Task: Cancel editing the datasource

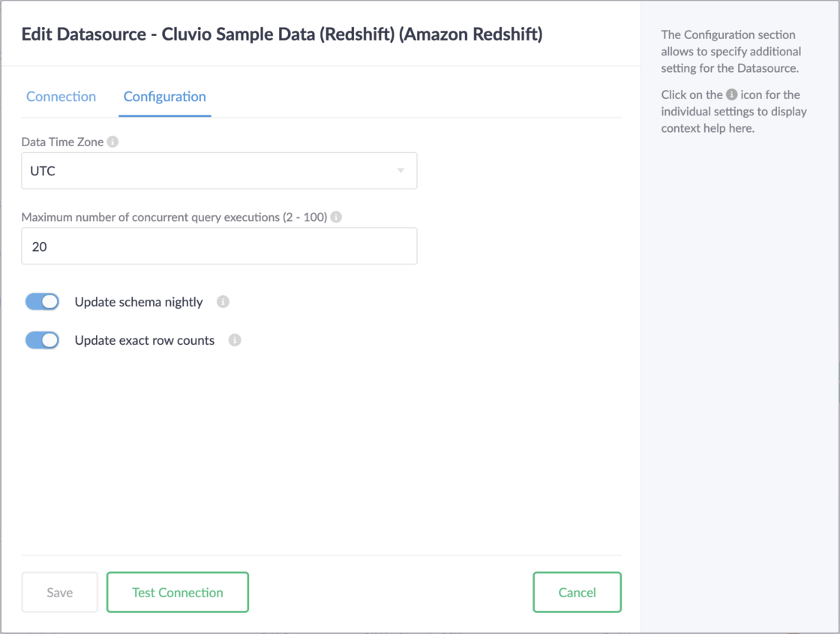Action: point(577,592)
